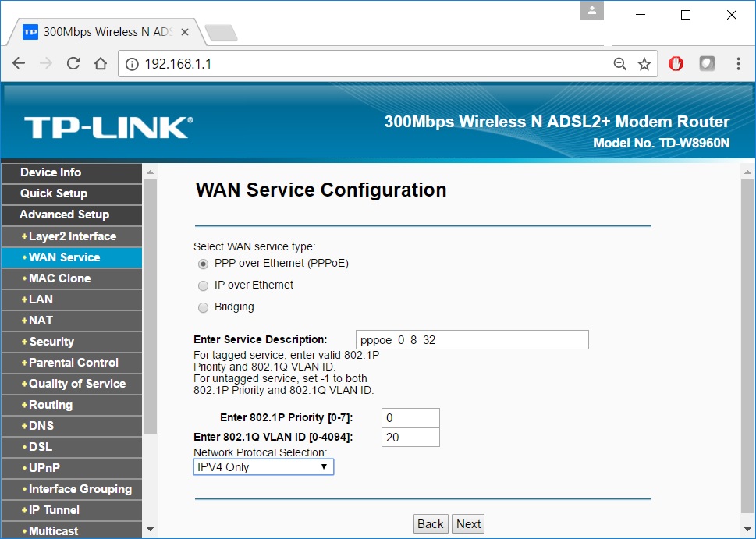Close the browser window
The width and height of the screenshot is (756, 539).
point(731,15)
